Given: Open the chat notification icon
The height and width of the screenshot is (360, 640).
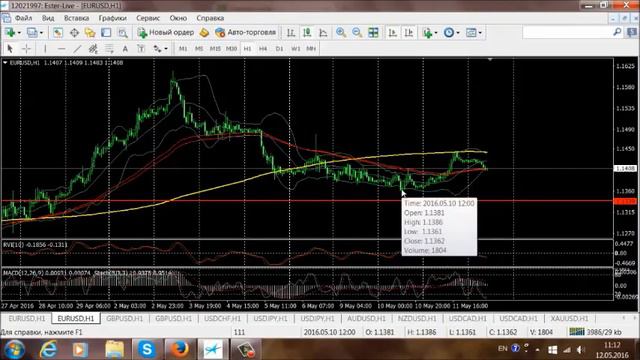Looking at the screenshot, I should coord(632,32).
